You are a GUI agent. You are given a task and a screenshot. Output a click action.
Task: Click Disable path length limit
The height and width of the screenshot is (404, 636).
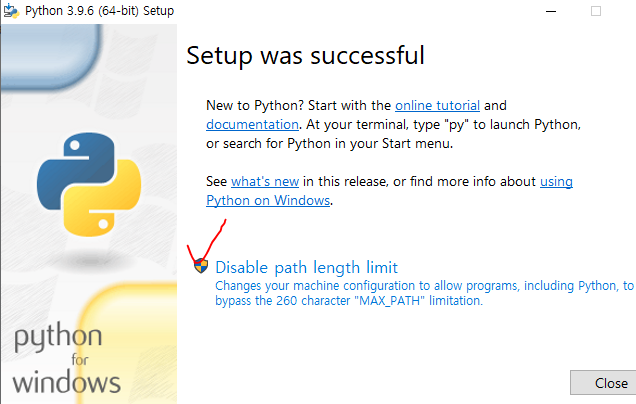pos(306,268)
